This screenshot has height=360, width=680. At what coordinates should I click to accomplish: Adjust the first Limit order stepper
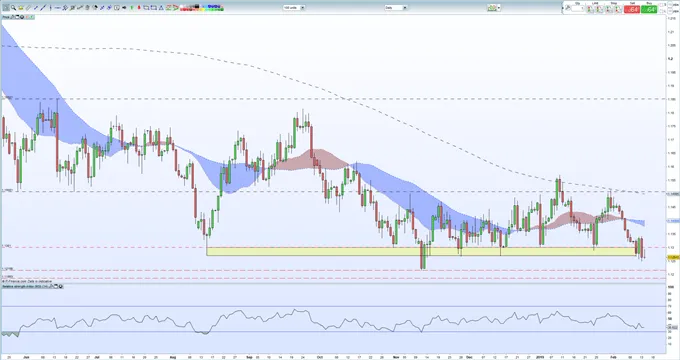(x=590, y=9)
